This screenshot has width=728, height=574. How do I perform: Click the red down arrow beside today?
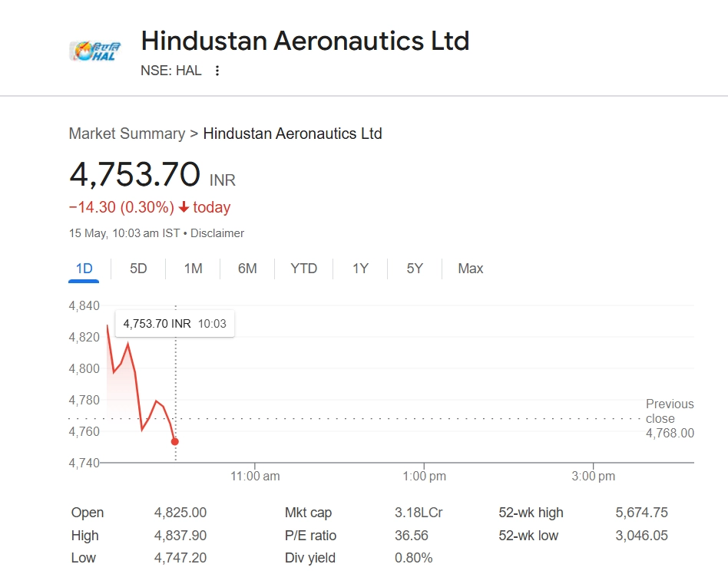tap(184, 207)
